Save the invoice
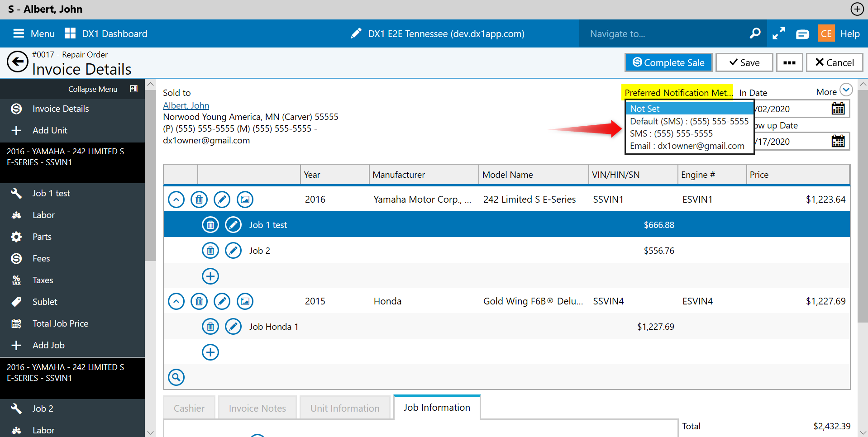868x437 pixels. pyautogui.click(x=744, y=62)
